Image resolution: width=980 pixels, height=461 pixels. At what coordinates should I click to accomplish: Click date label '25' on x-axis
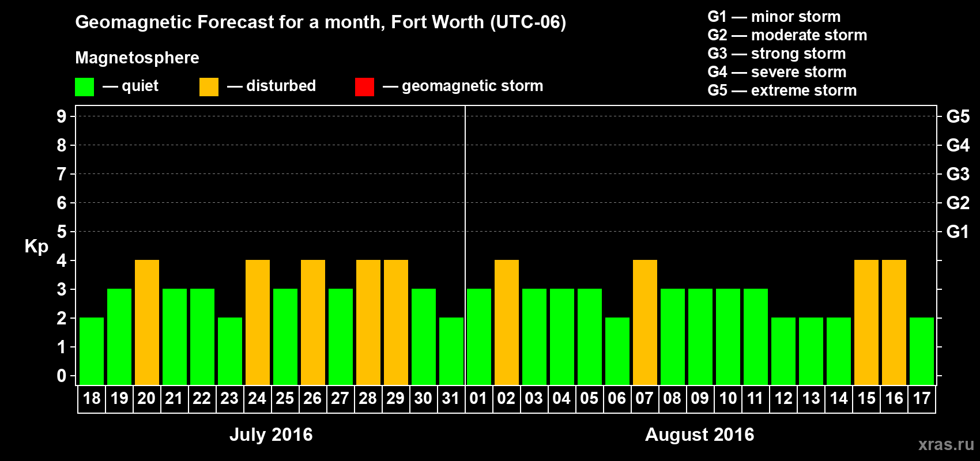point(285,399)
